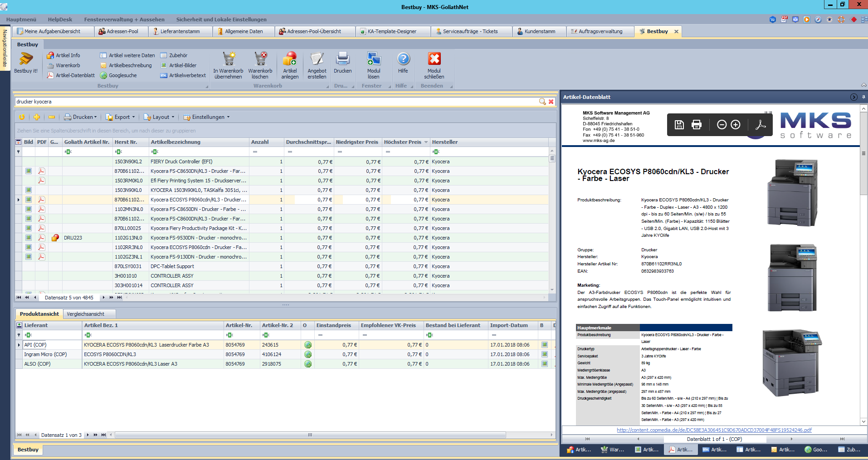
Task: Click the supplier grid horizontal scrollbar
Action: point(311,435)
